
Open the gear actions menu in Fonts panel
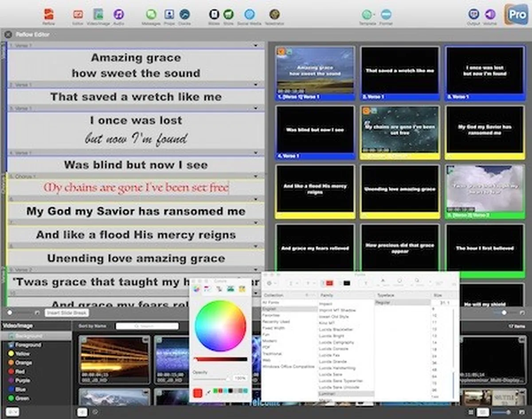(x=271, y=283)
